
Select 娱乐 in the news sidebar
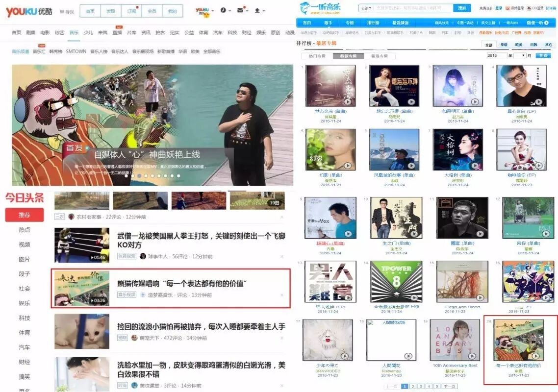coord(25,303)
